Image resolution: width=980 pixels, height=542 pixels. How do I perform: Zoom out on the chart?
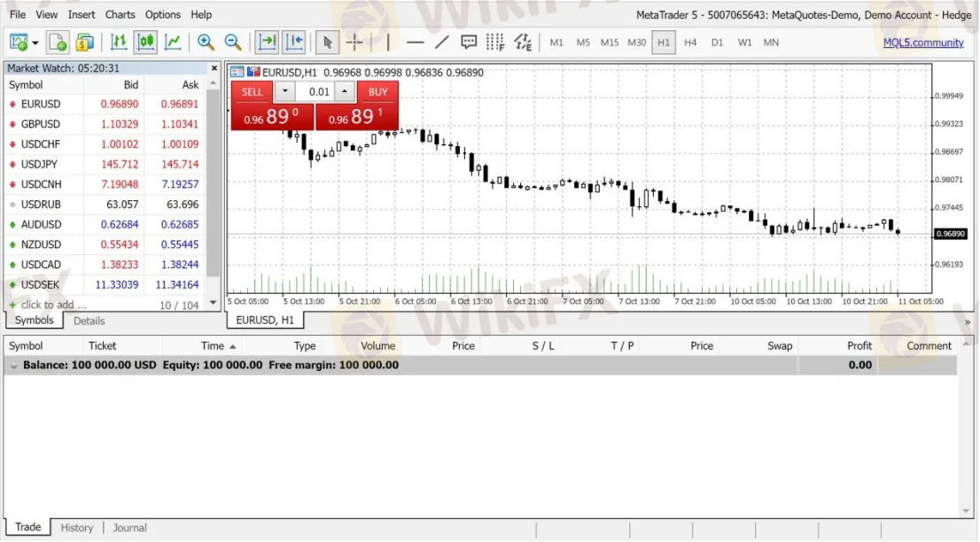coord(233,42)
